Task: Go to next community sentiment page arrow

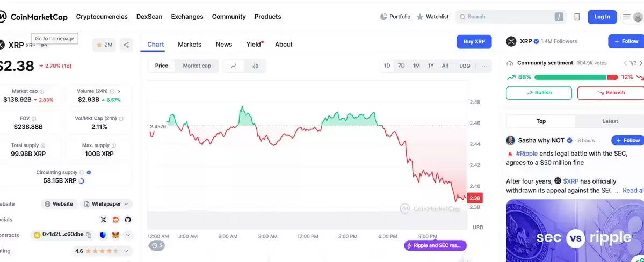Action: point(641,63)
